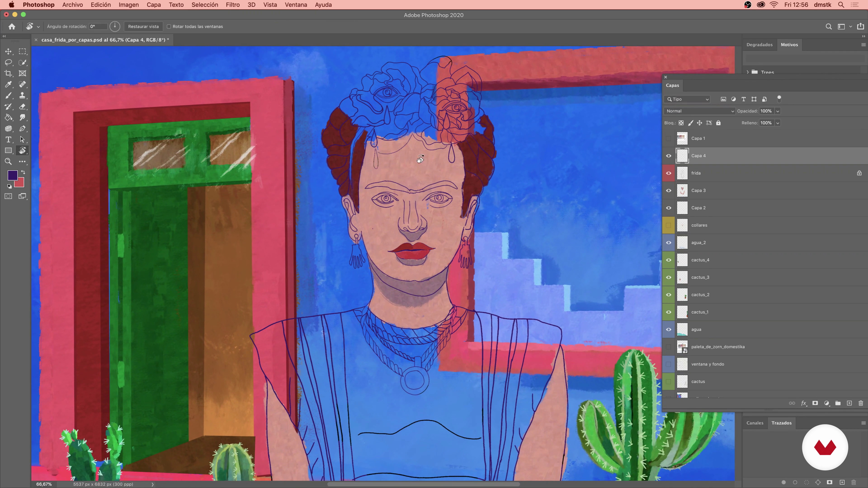Delete the selected layer with trash icon
868x488 pixels.
pos(861,403)
